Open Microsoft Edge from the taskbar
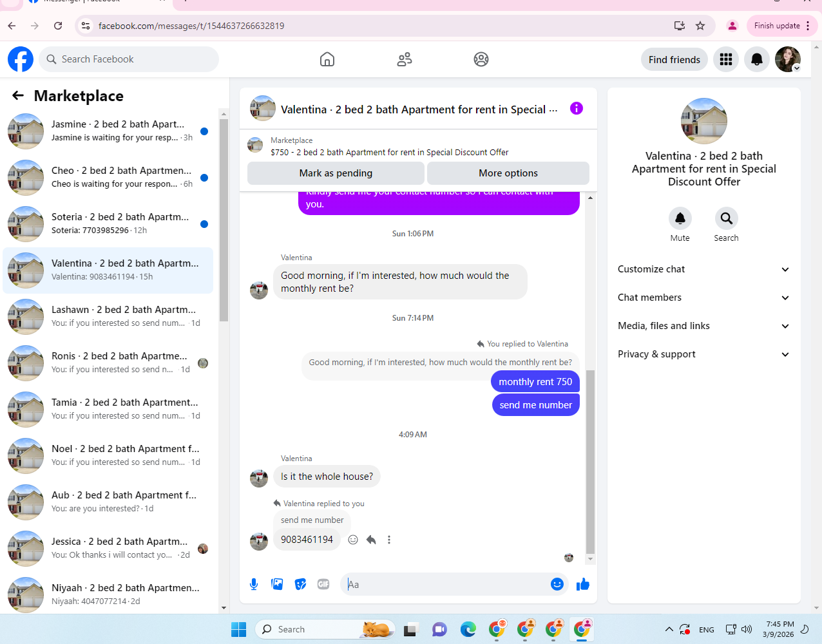Viewport: 822px width, 644px height. (468, 629)
